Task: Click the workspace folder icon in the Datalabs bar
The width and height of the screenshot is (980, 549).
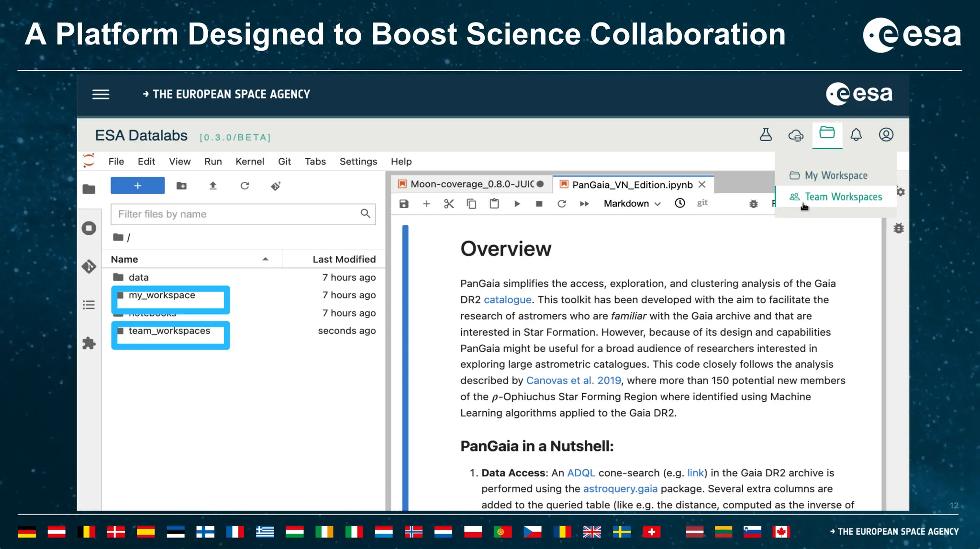Action: 827,133
